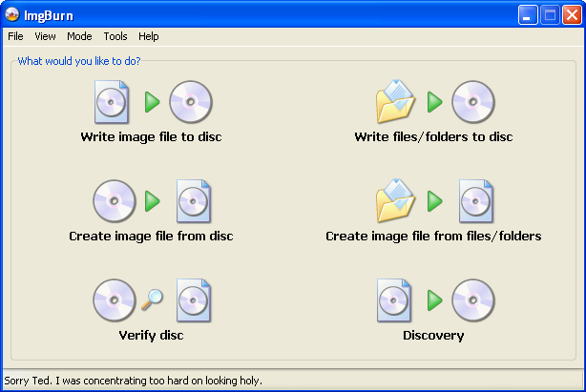The height and width of the screenshot is (392, 586).
Task: Click the folder icon above Write files/folders to disc
Action: [x=395, y=101]
